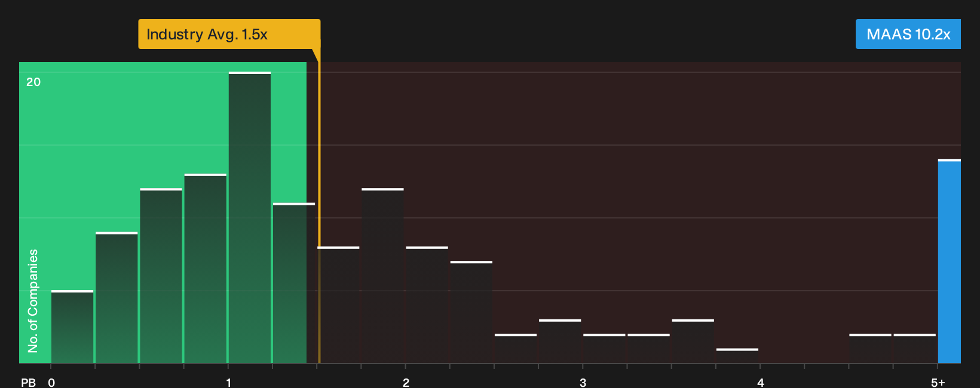The image size is (980, 388).
Task: Click the '20' y-axis value label
Action: (33, 82)
